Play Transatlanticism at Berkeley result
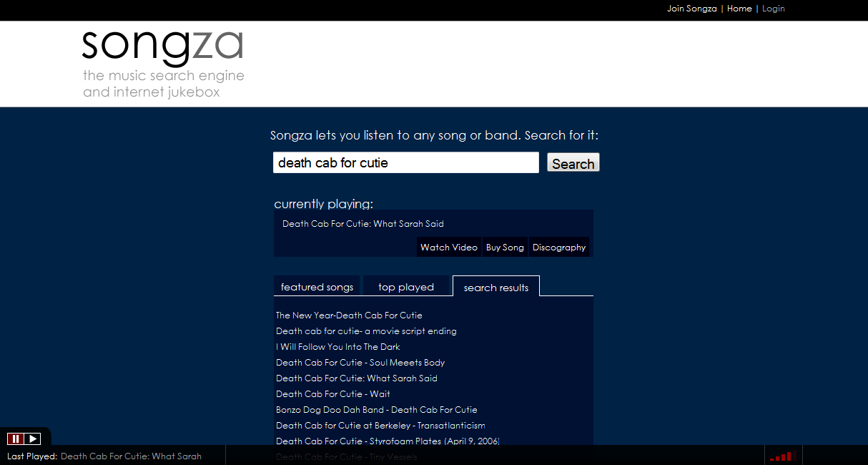Viewport: 868px width, 465px height. 380,426
